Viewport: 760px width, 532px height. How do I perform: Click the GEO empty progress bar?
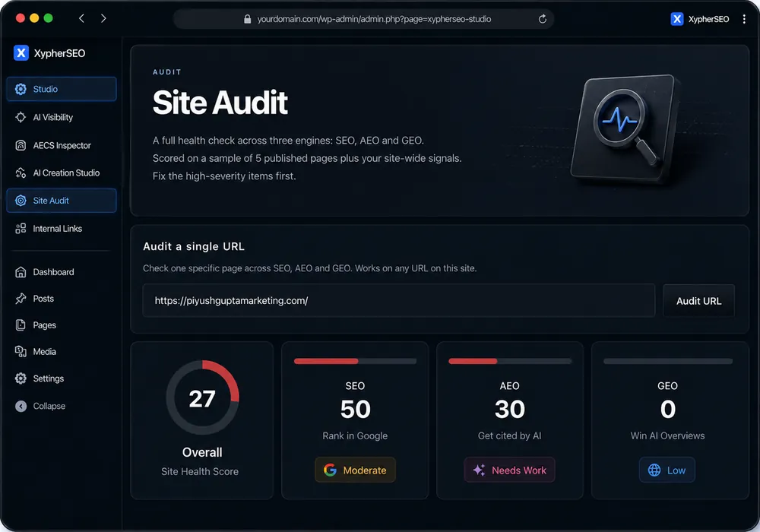(x=667, y=361)
